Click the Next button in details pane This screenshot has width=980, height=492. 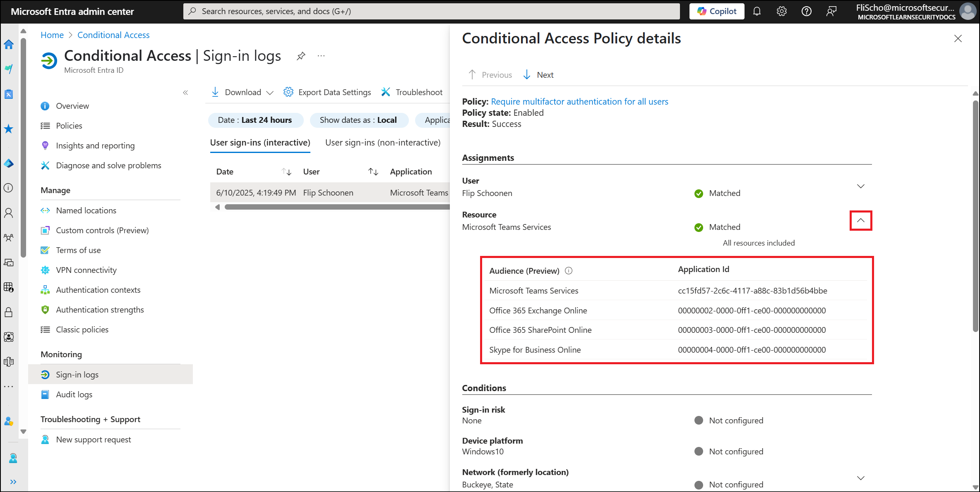click(x=538, y=75)
